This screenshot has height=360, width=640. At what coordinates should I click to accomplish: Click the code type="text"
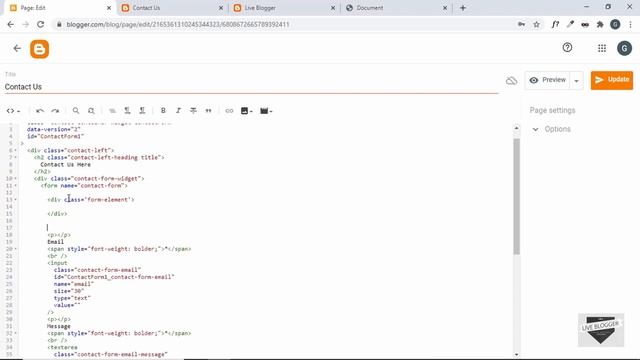tap(72, 298)
